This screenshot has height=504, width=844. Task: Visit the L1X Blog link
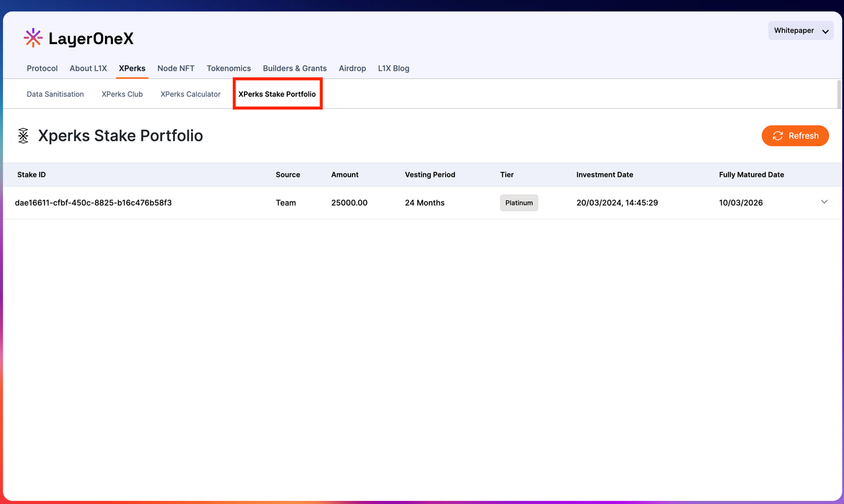(393, 68)
